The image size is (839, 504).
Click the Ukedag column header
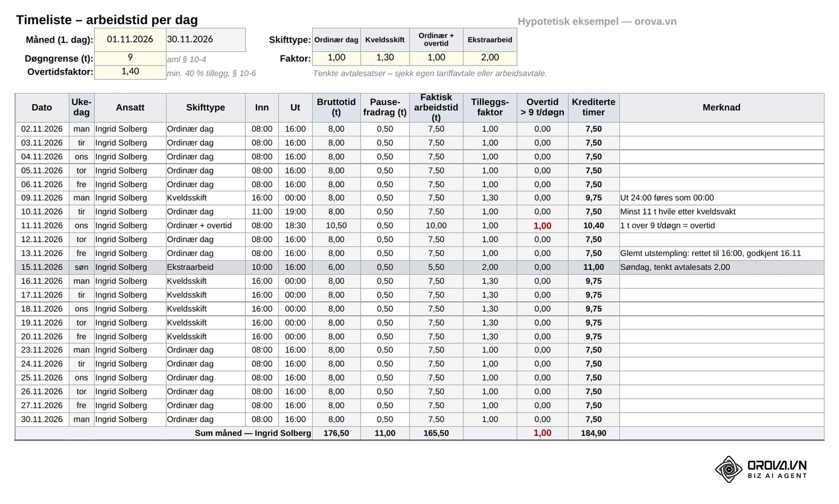coord(81,108)
